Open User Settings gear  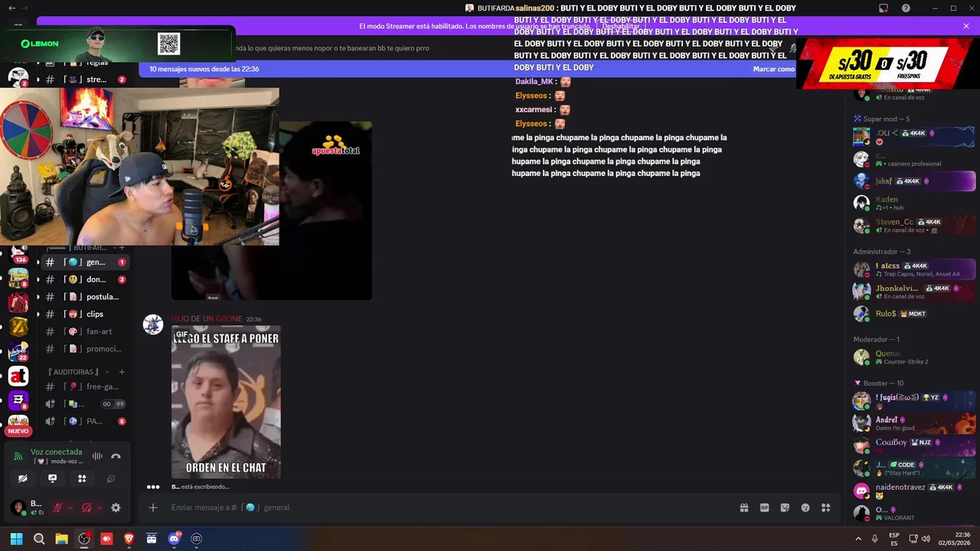116,507
